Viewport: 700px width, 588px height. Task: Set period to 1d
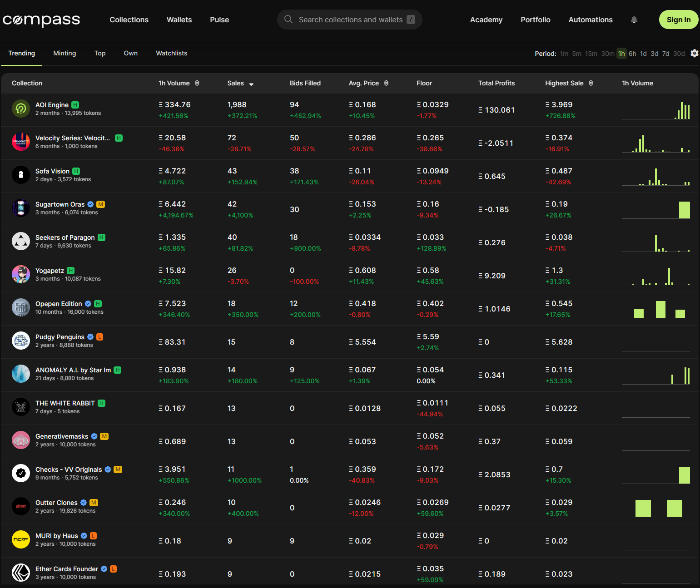tap(643, 54)
